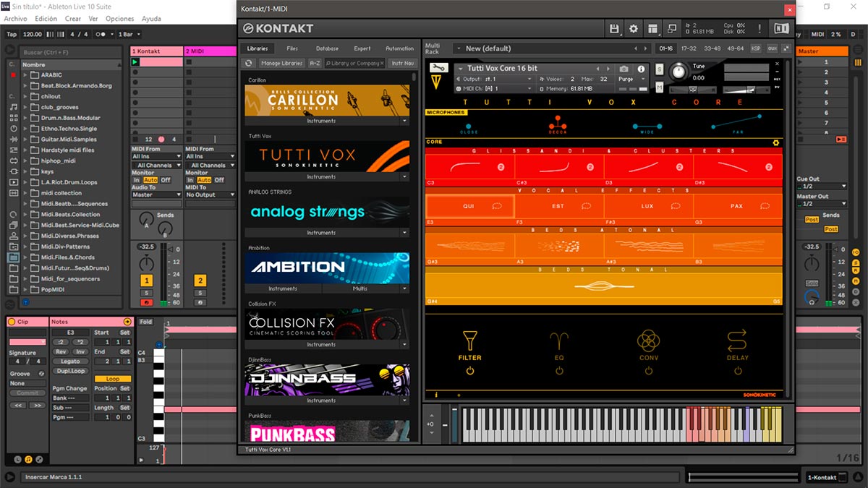Toggle the Conv power button
Viewport: 868px width, 488px height.
[648, 371]
